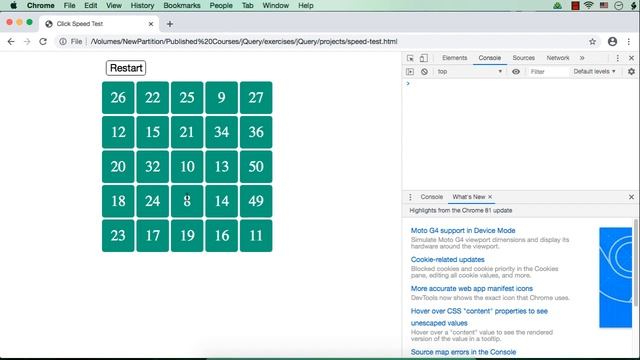Go back in browser history
This screenshot has width=640, height=360.
pos(11,41)
